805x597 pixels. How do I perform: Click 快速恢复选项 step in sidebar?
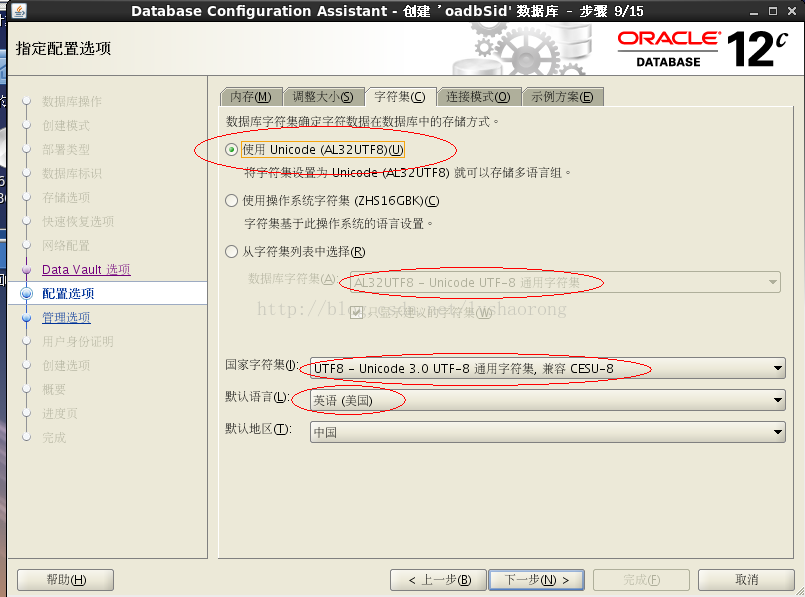click(78, 222)
